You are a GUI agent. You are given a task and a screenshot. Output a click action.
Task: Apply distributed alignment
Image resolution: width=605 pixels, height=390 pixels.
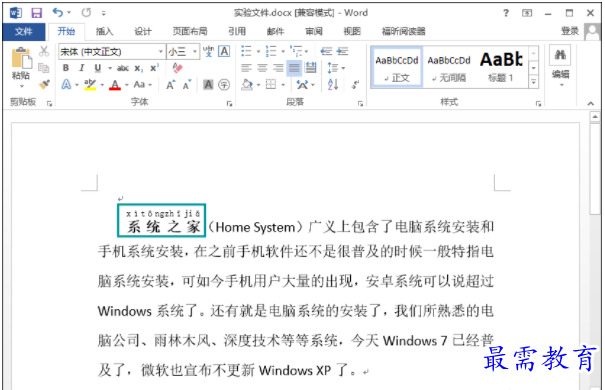(x=310, y=68)
